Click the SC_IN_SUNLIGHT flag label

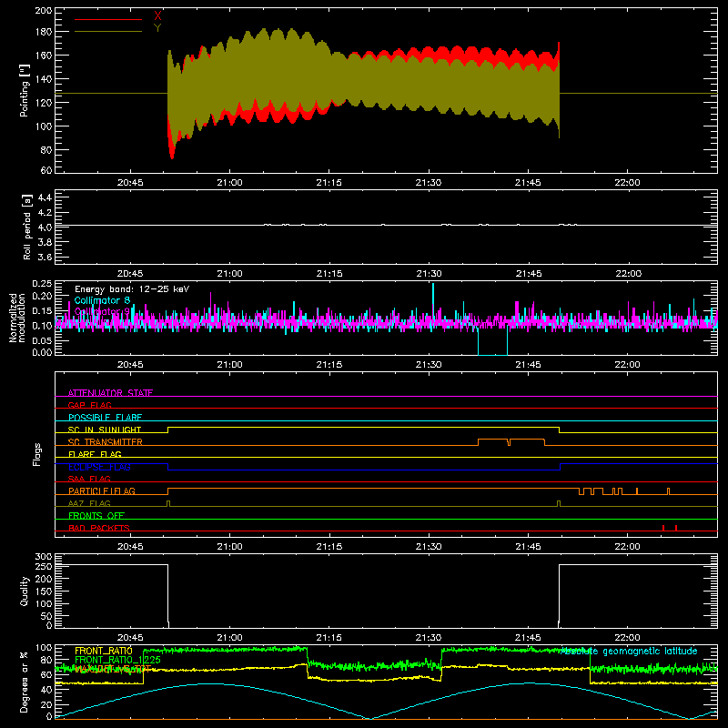click(105, 430)
